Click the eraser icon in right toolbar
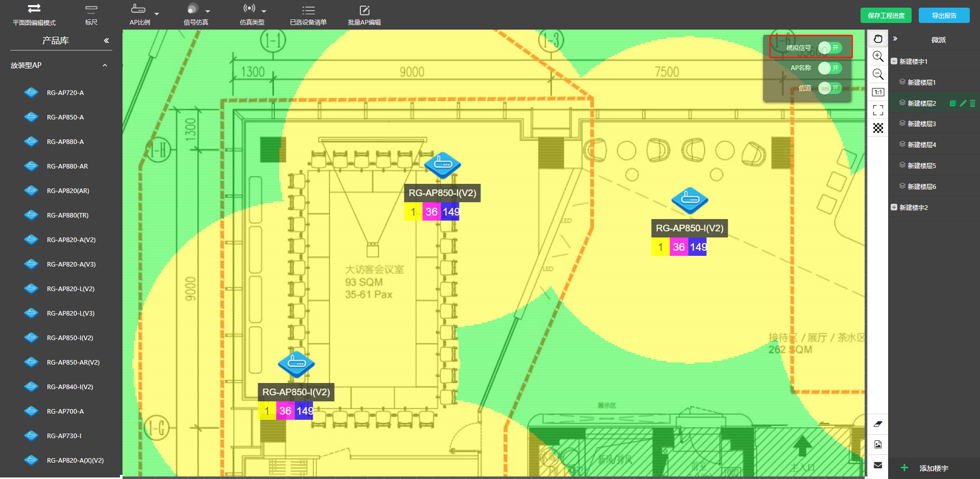This screenshot has height=479, width=980. (878, 424)
